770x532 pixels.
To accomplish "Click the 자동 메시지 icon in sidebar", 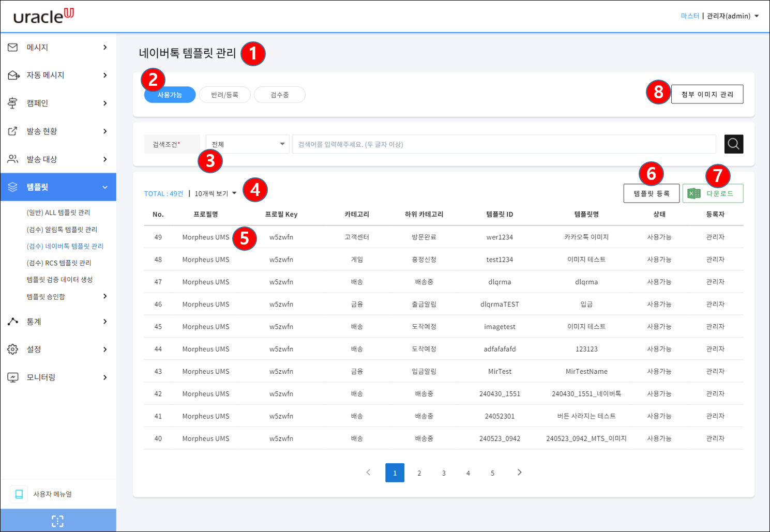I will coord(13,75).
